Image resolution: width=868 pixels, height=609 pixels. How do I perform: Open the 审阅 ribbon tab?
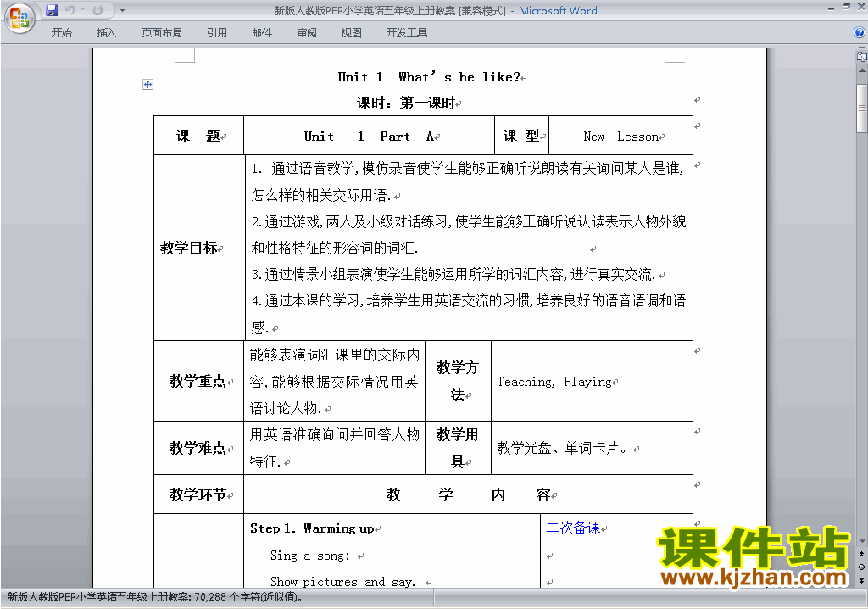pos(307,33)
